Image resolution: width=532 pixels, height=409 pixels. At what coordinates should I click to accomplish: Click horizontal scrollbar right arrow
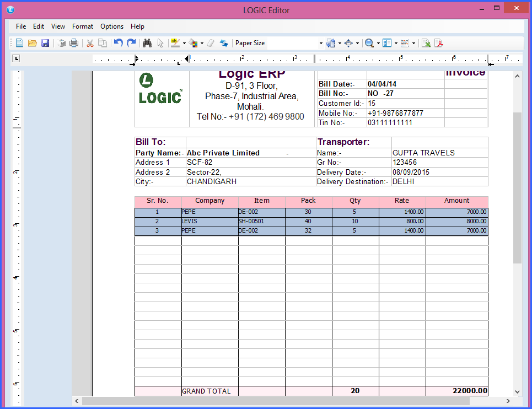508,401
